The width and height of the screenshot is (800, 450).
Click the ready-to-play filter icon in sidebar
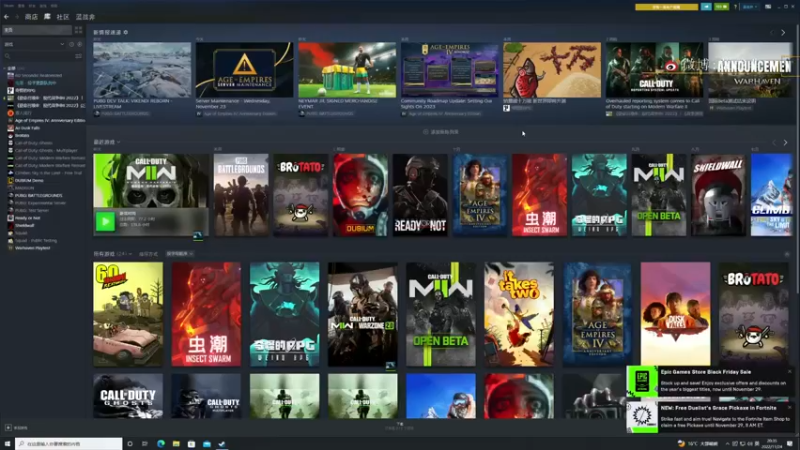(x=79, y=44)
